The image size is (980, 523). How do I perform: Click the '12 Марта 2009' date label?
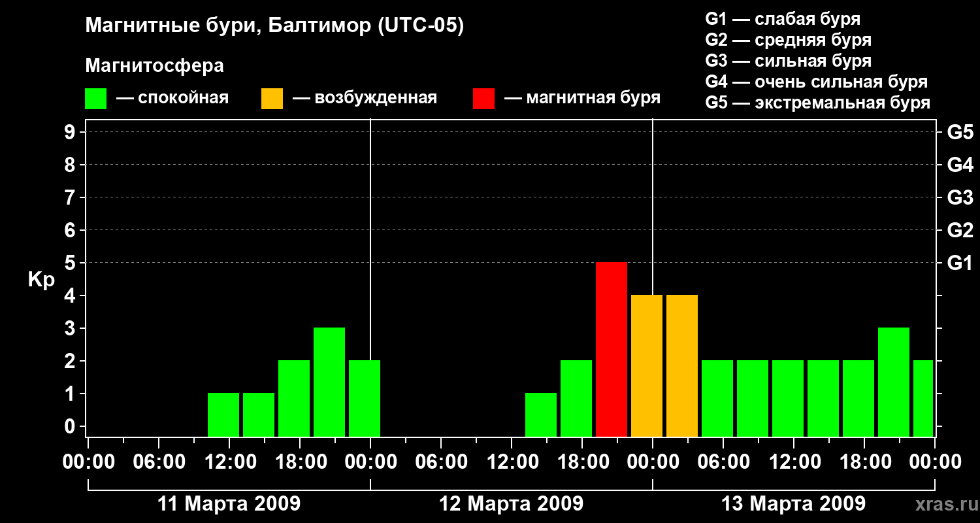512,504
